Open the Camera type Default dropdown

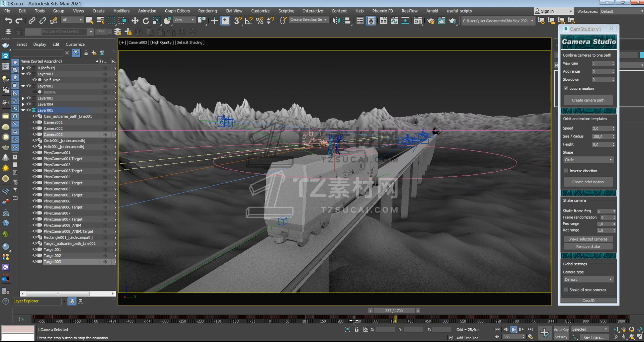pyautogui.click(x=588, y=279)
